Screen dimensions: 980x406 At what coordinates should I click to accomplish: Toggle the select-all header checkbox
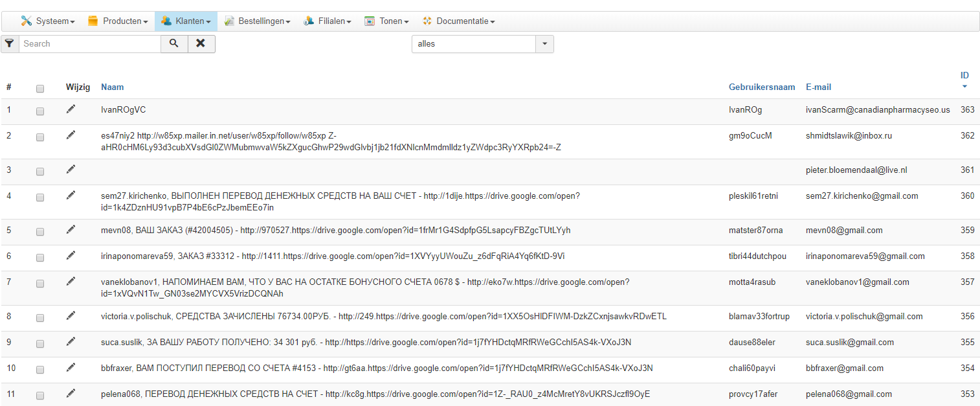pos(40,88)
